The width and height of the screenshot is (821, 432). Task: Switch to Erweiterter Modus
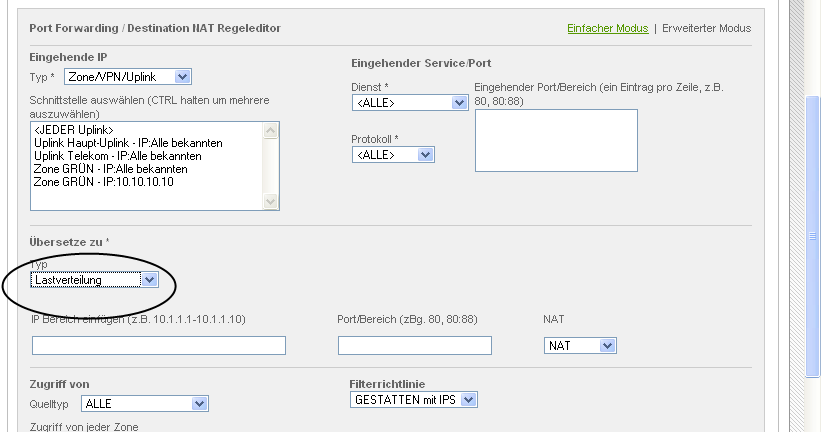707,28
